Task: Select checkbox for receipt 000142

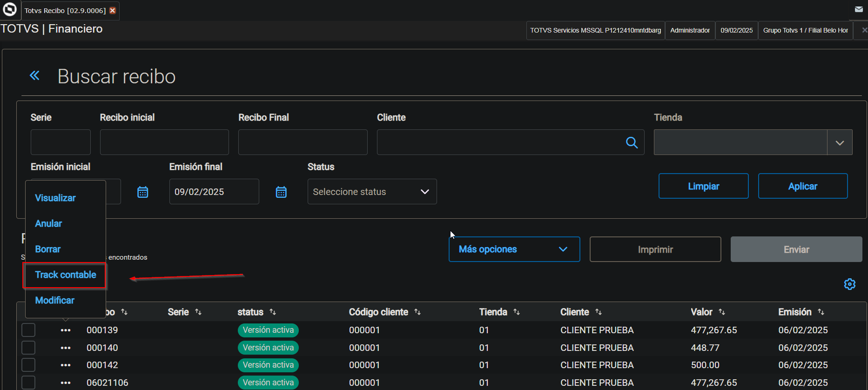Action: (x=28, y=365)
